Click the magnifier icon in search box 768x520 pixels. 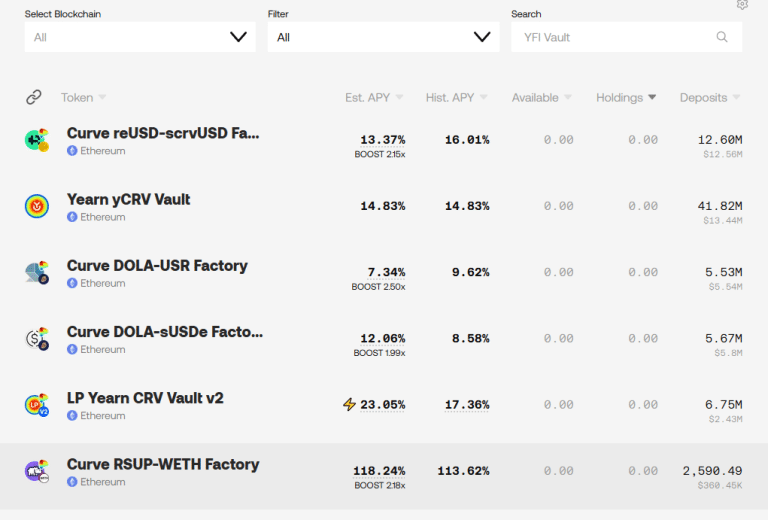(722, 37)
